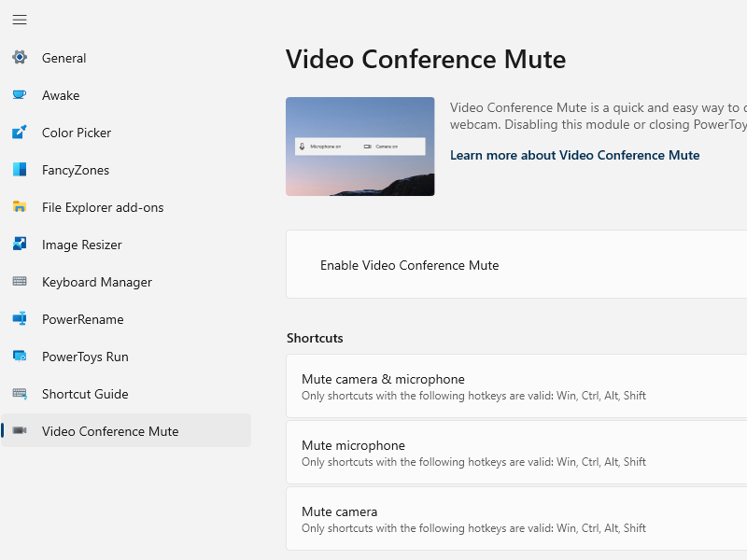Click the General settings gear icon
This screenshot has width=747, height=560.
click(20, 58)
